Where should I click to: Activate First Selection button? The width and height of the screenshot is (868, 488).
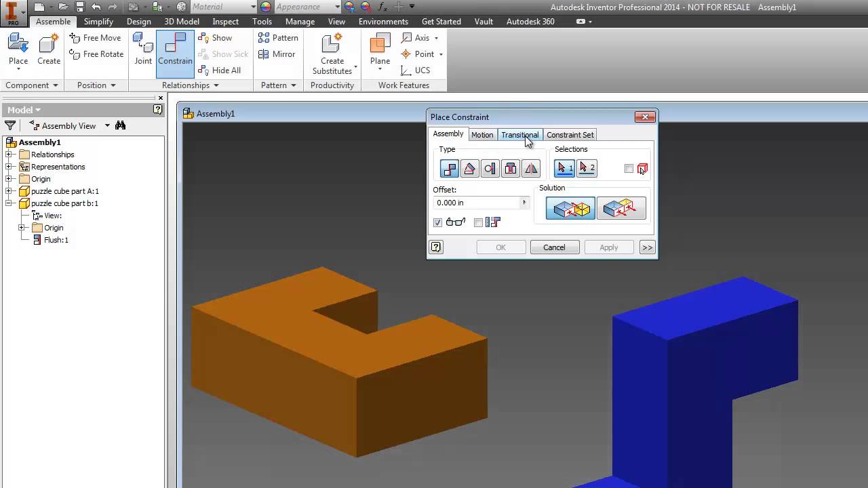click(x=564, y=168)
